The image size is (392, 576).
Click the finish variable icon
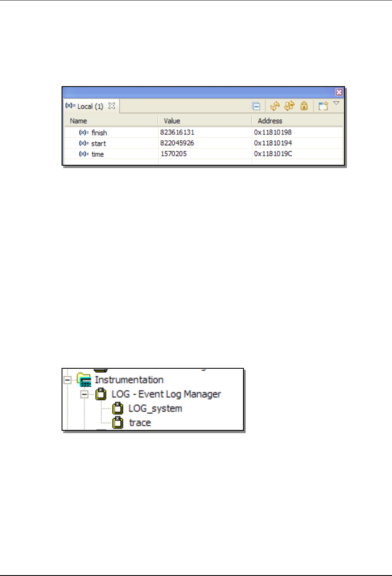pyautogui.click(x=84, y=132)
